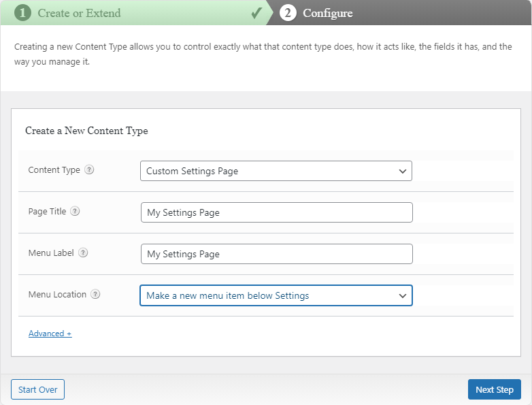
Task: Click the help icon next to Page Title
Action: 75,211
